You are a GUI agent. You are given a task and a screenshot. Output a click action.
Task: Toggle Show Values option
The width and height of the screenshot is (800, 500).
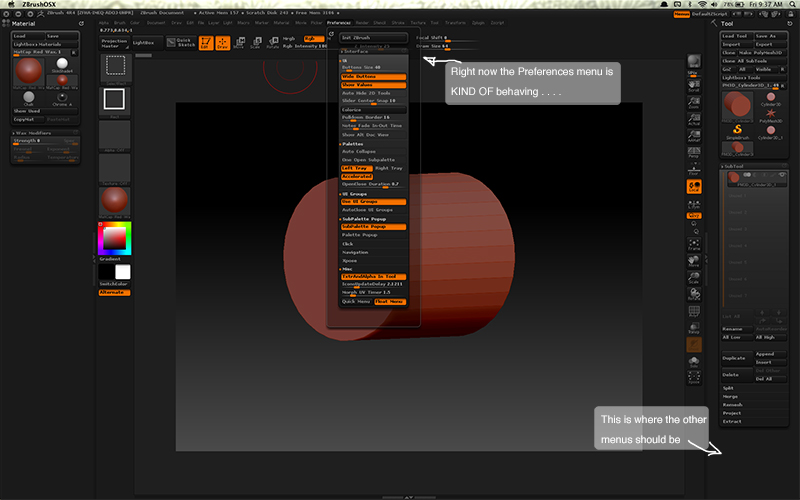373,85
